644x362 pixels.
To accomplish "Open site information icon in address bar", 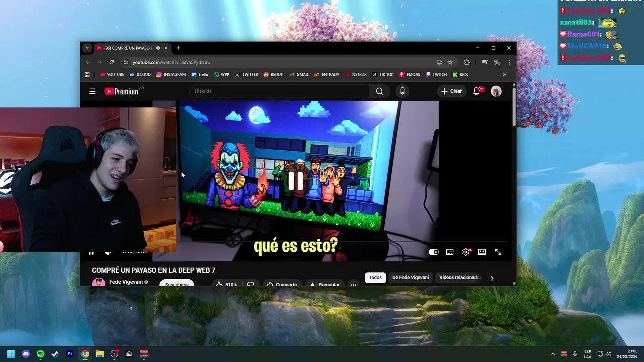I will point(126,62).
